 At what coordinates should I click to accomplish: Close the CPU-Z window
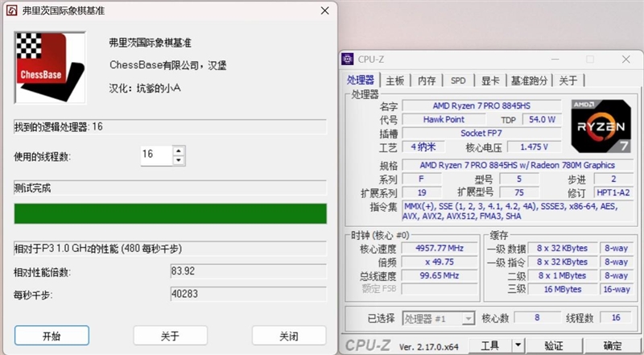coord(626,60)
